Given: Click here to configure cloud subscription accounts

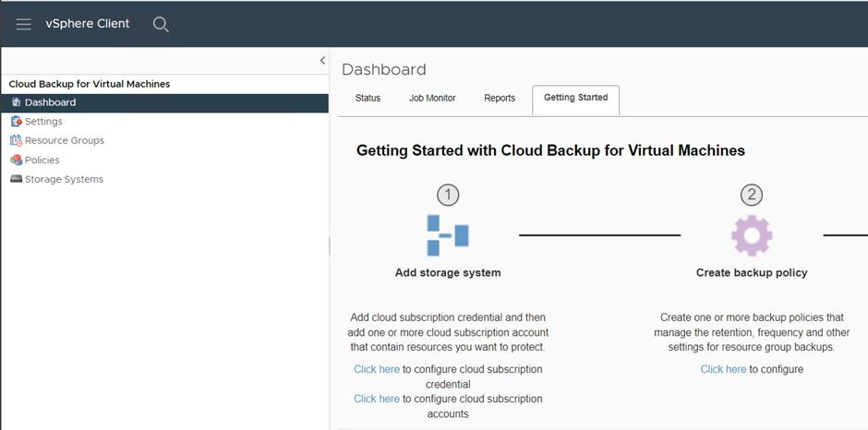Looking at the screenshot, I should pyautogui.click(x=377, y=399).
